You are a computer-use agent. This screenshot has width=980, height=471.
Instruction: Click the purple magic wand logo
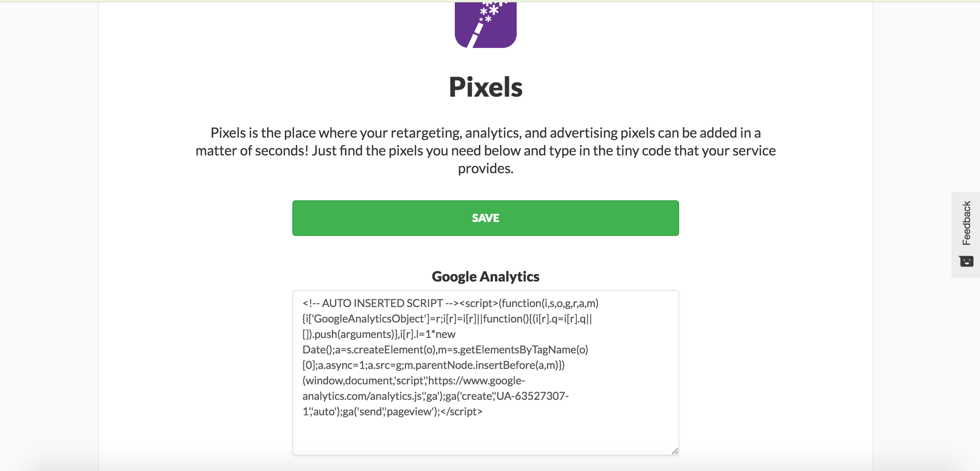485,24
